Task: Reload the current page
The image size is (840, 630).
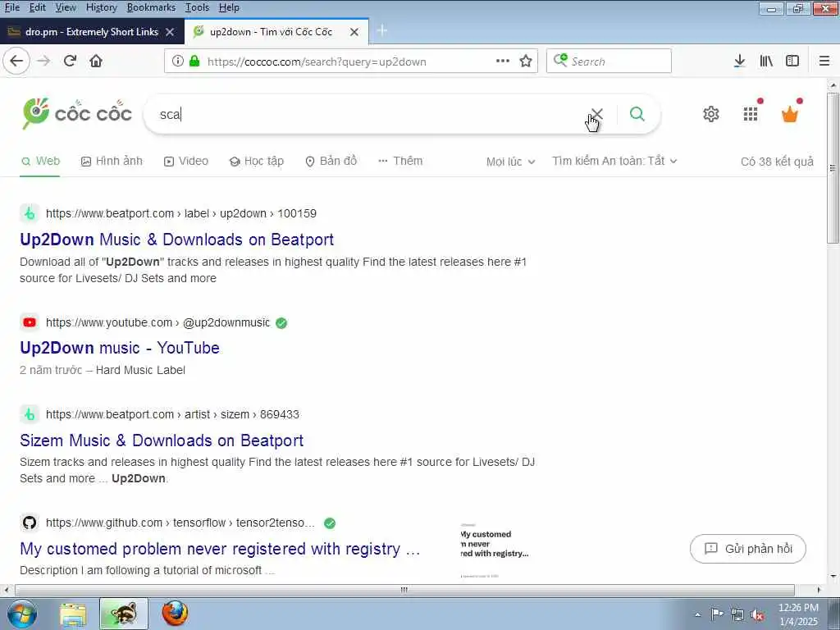Action: pyautogui.click(x=70, y=61)
